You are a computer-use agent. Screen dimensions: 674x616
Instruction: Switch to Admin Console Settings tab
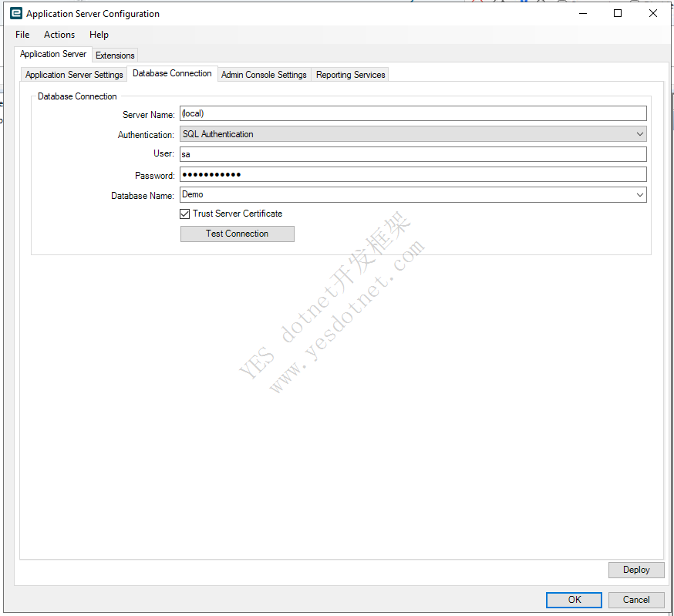[264, 75]
